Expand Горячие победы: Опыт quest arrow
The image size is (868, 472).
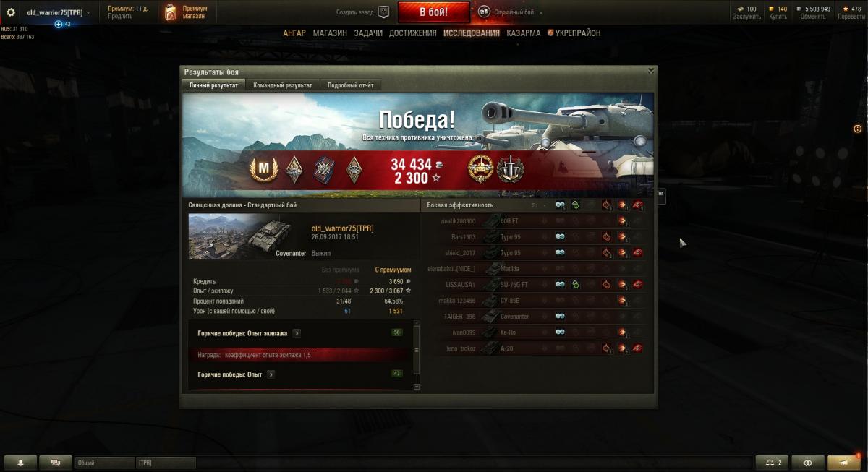271,374
